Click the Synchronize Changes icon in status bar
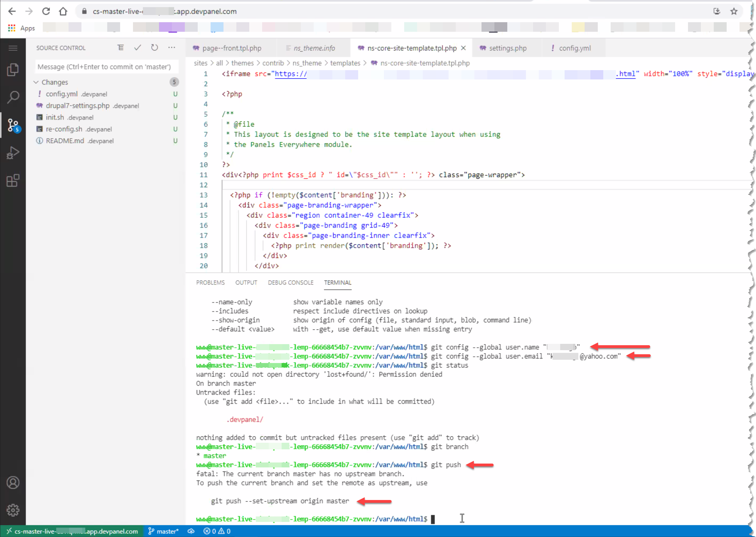 (x=191, y=531)
